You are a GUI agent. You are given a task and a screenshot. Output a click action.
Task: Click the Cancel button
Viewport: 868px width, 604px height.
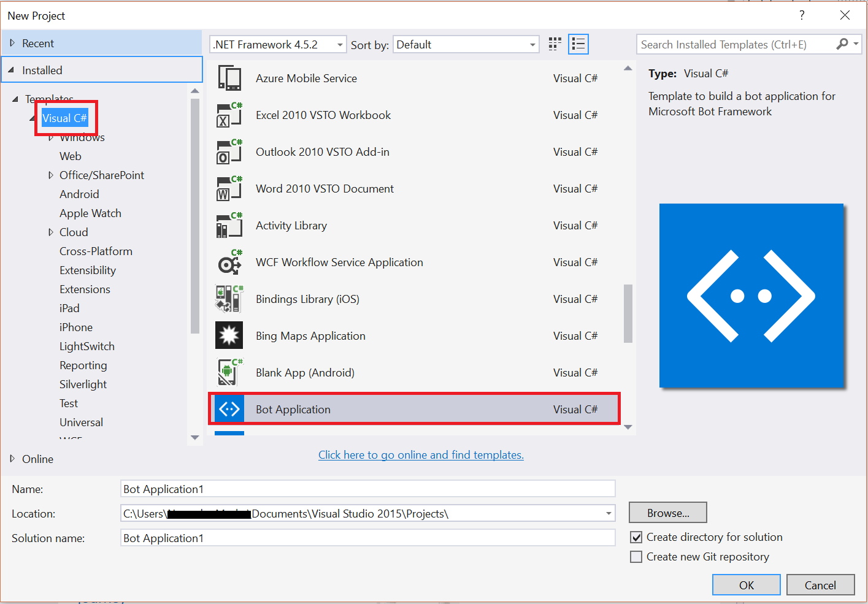click(820, 585)
